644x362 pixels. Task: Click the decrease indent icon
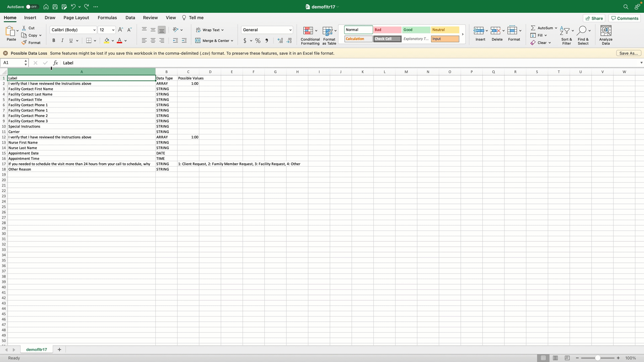click(x=175, y=41)
